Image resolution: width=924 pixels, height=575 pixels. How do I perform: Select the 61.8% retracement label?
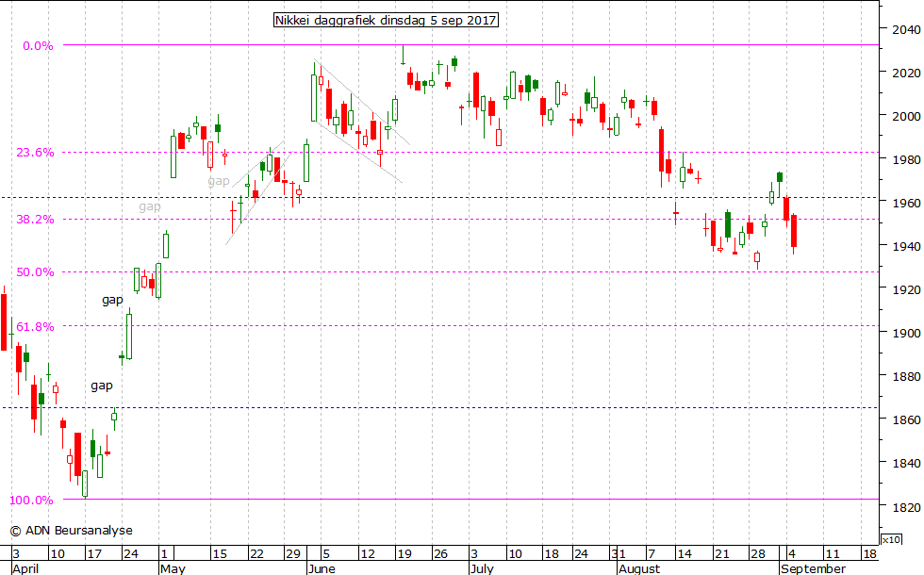coord(35,326)
